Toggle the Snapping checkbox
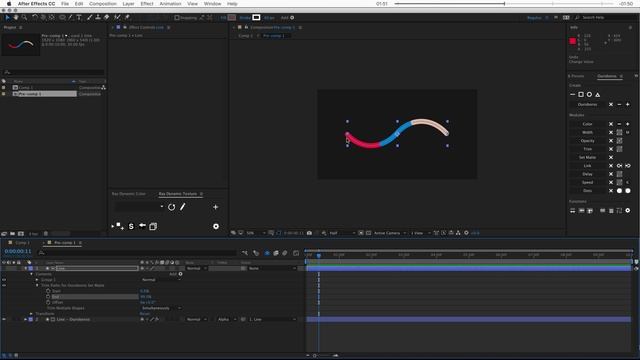This screenshot has width=640, height=360. (177, 18)
